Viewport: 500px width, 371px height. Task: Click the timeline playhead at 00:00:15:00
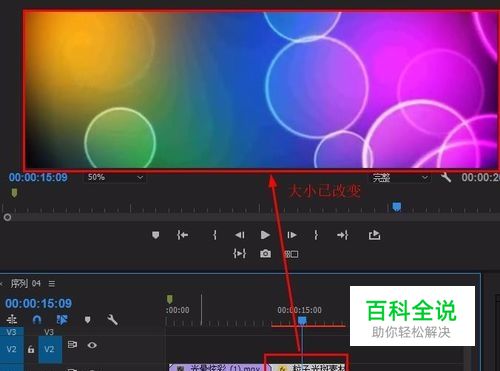[302, 321]
